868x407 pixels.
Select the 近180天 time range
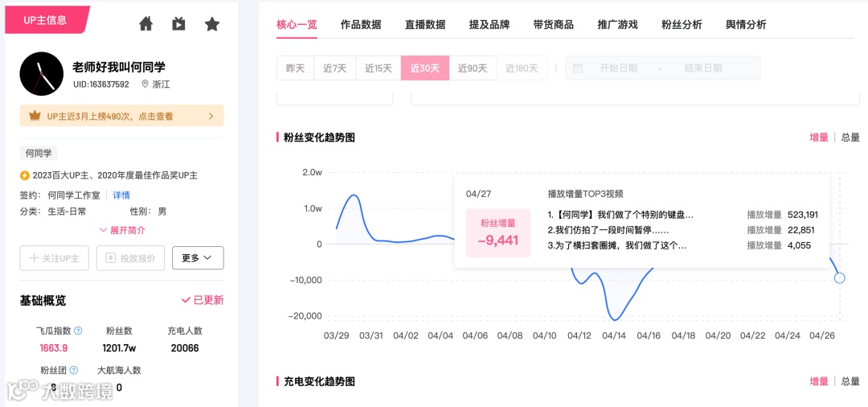pos(522,68)
